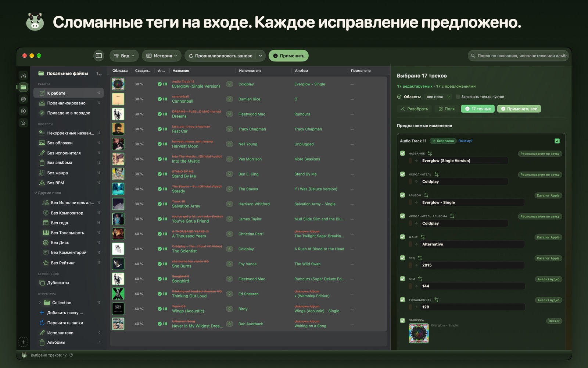The width and height of the screenshot is (588, 368).
Task: Select Проанализировано in sidebar
Action: (68, 103)
